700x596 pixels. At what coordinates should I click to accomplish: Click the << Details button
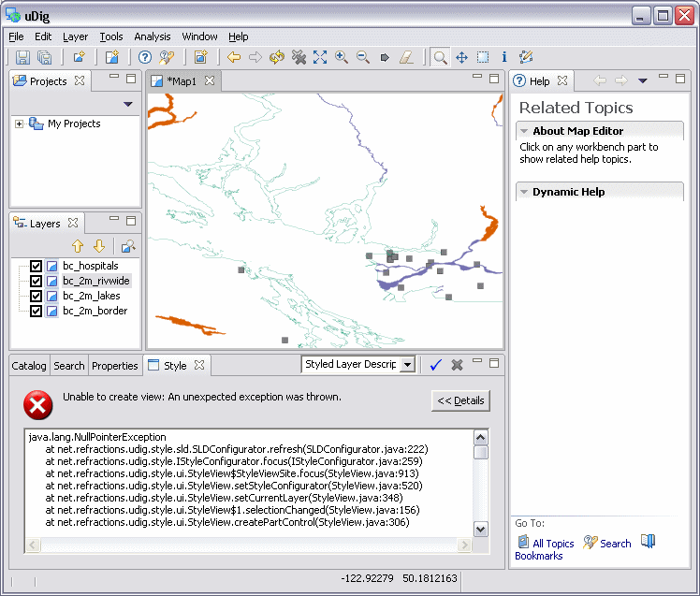[x=460, y=400]
